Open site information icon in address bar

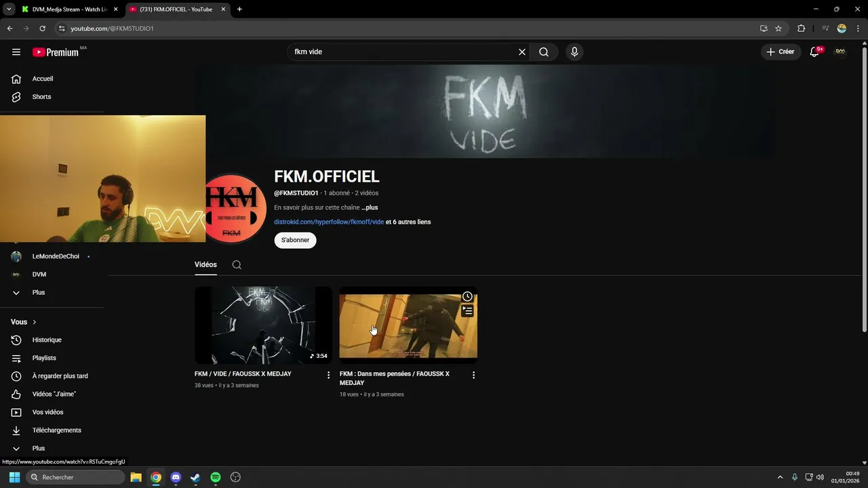pyautogui.click(x=61, y=28)
